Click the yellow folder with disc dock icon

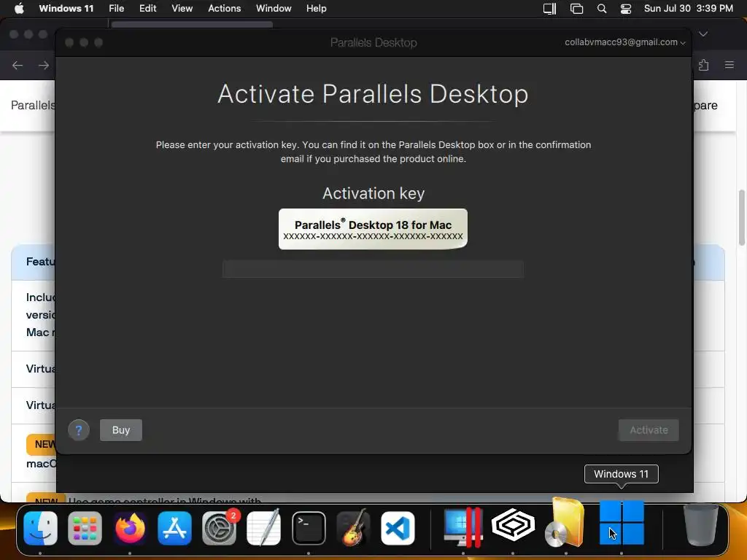[x=565, y=522]
